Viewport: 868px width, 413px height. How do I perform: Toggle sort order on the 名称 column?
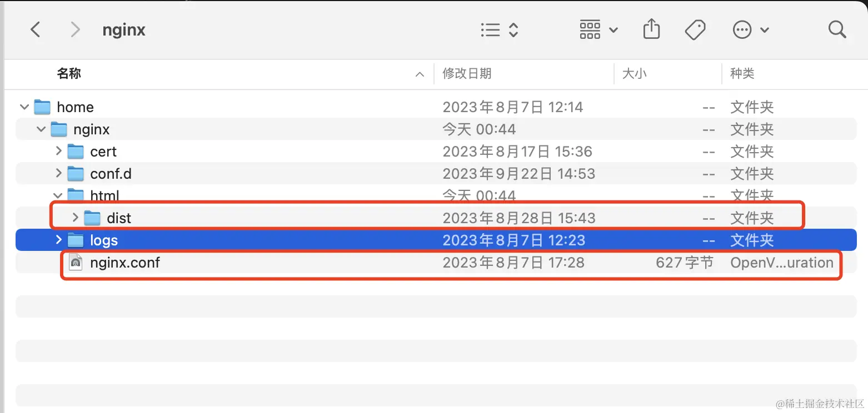[x=69, y=74]
